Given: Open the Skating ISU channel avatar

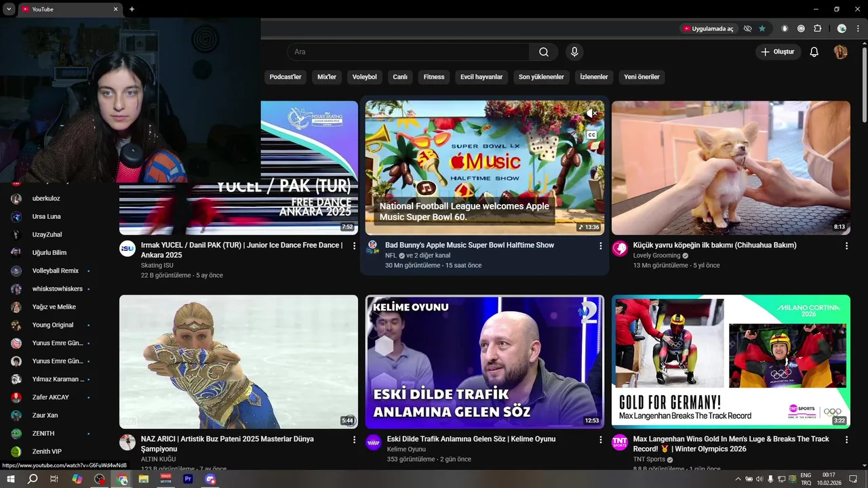Looking at the screenshot, I should [x=127, y=248].
